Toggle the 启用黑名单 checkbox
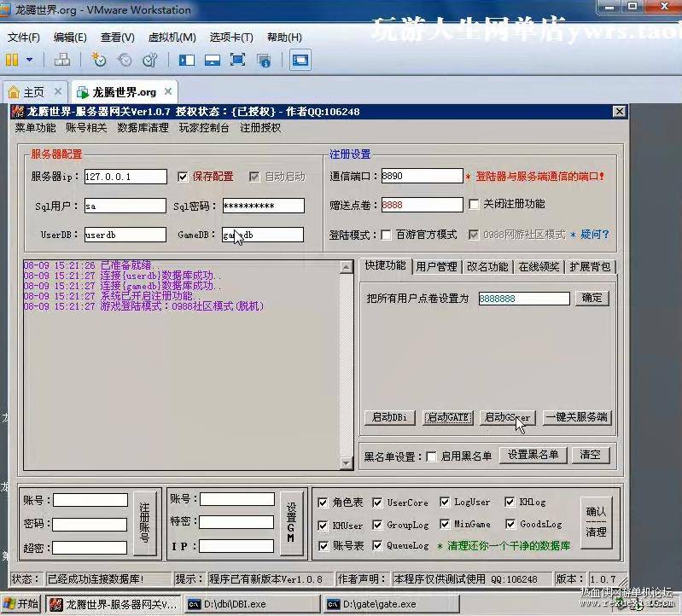 (431, 456)
